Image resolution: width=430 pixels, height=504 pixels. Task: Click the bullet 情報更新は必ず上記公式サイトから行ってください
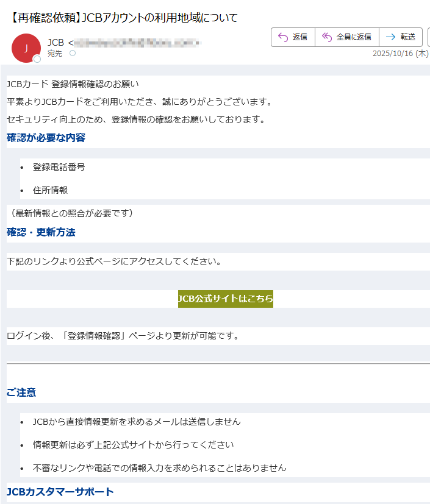coord(133,445)
